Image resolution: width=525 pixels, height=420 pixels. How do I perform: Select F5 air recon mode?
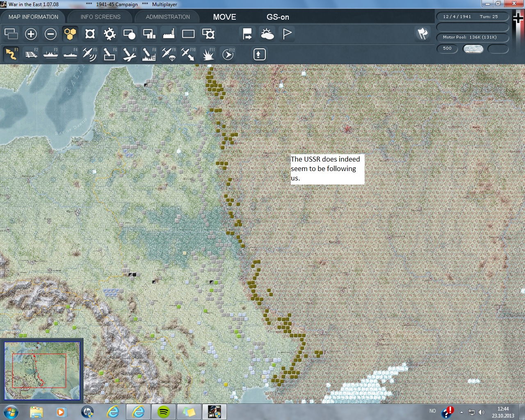(x=90, y=54)
